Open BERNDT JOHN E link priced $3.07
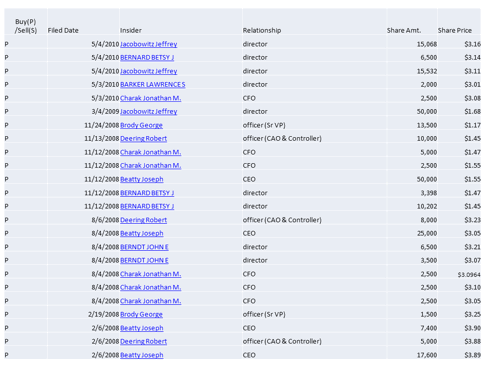The height and width of the screenshot is (367, 489). [144, 260]
